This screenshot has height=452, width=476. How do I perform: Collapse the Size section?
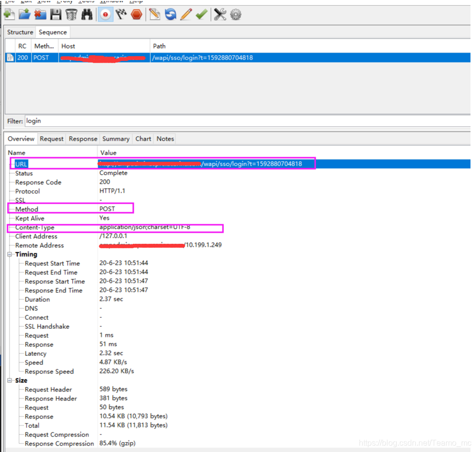coord(10,380)
